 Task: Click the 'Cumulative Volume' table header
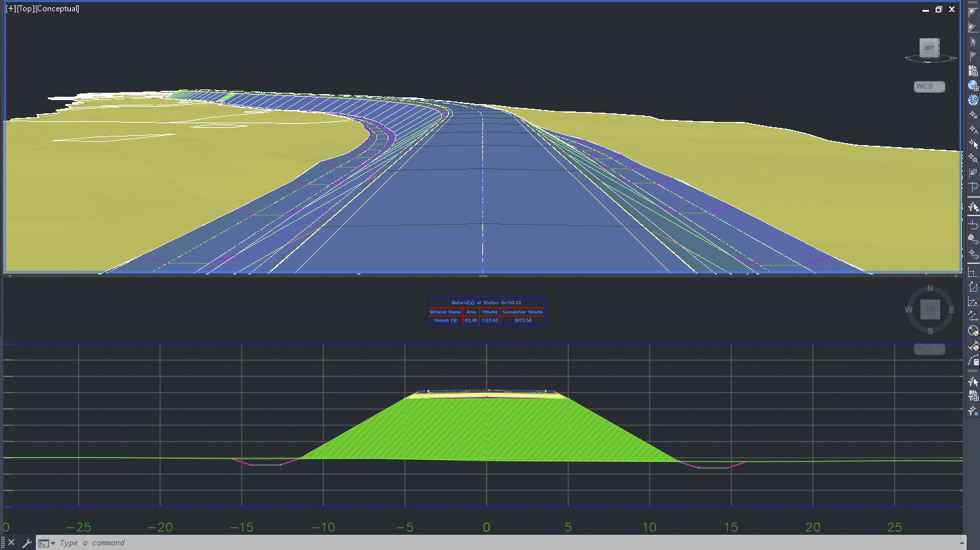[x=523, y=311]
